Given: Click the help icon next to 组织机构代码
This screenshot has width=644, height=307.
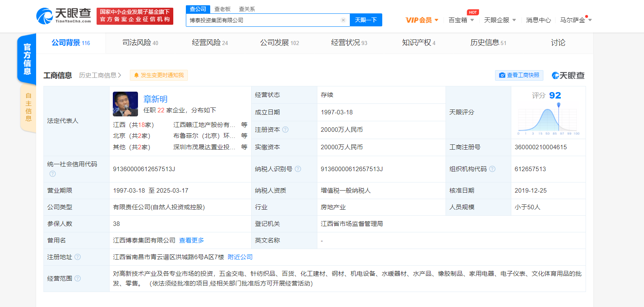Looking at the screenshot, I should (492, 169).
